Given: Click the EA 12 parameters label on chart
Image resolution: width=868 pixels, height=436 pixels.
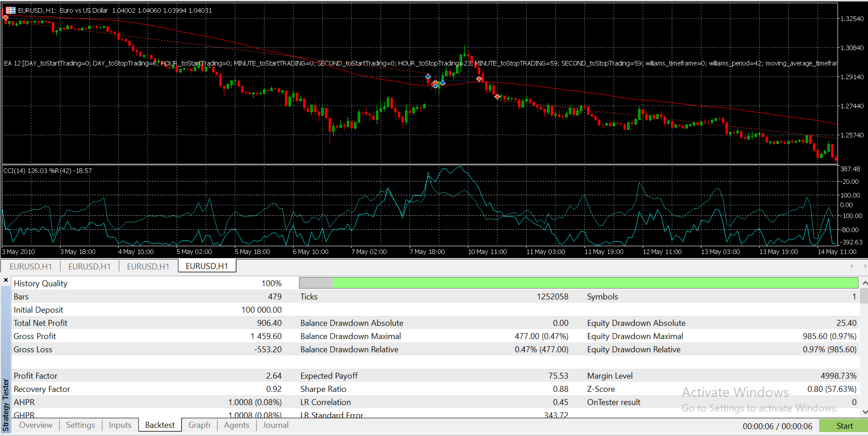Looking at the screenshot, I should [421, 63].
